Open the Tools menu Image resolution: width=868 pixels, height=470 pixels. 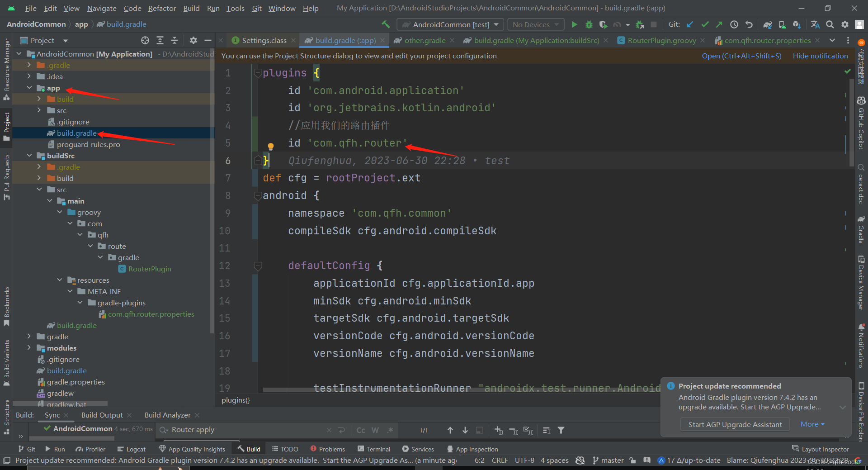point(235,8)
